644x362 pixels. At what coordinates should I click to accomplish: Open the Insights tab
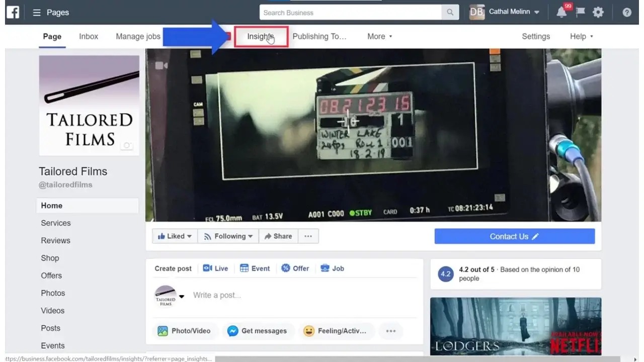click(261, 36)
